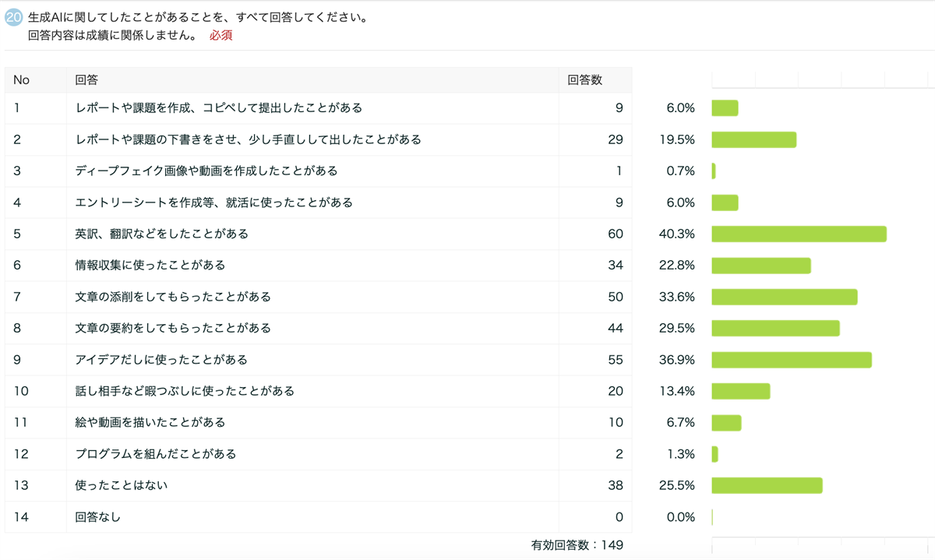This screenshot has width=935, height=560.
Task: Click the 36.9% percentage label
Action: click(x=676, y=360)
